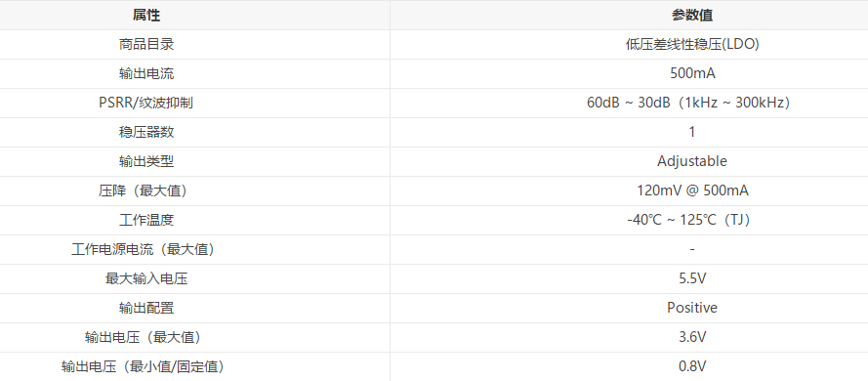Click the Positive output configuration value
Viewport: 868px width, 381px height.
click(692, 309)
